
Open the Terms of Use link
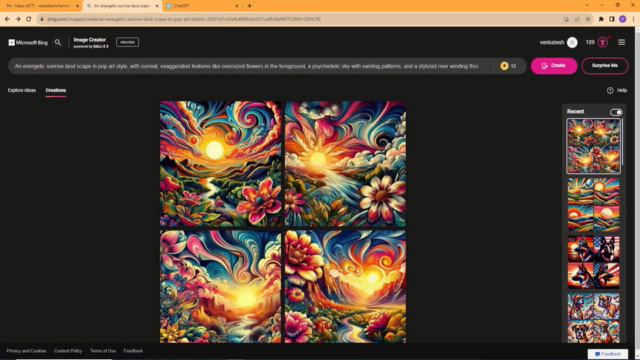[x=103, y=351]
